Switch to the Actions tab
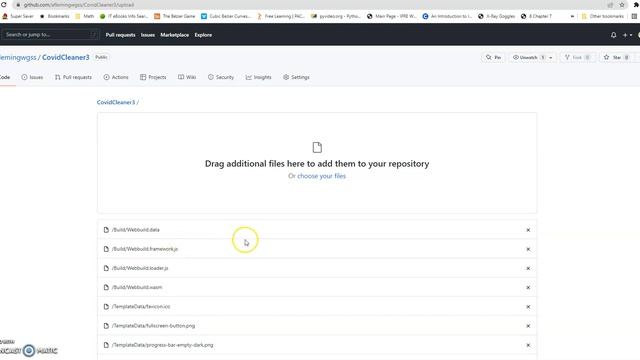 click(x=116, y=77)
